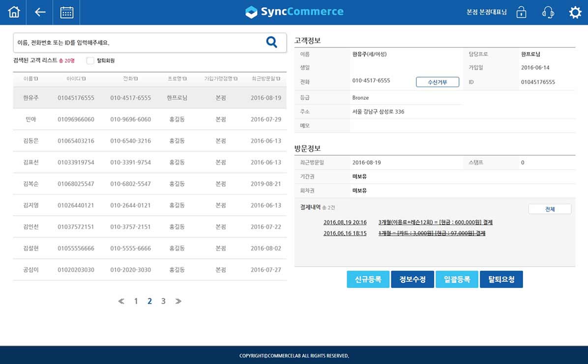Click the lock icon in header

[521, 12]
